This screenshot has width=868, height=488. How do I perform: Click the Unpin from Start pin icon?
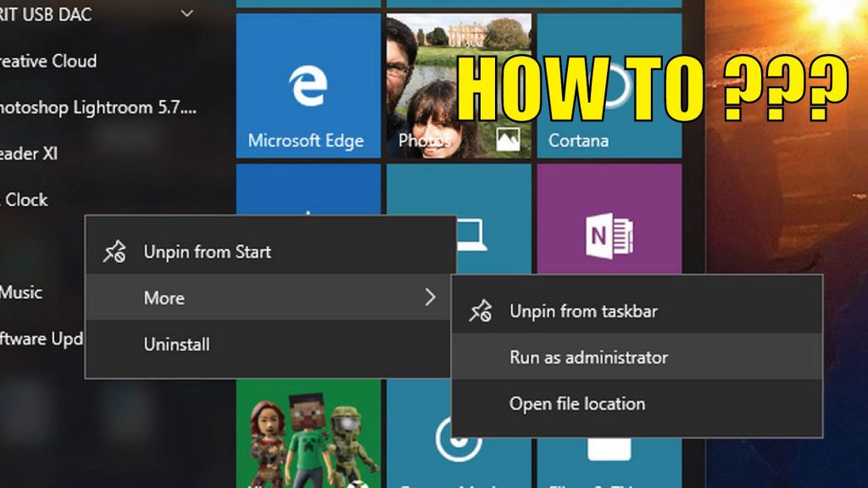114,252
